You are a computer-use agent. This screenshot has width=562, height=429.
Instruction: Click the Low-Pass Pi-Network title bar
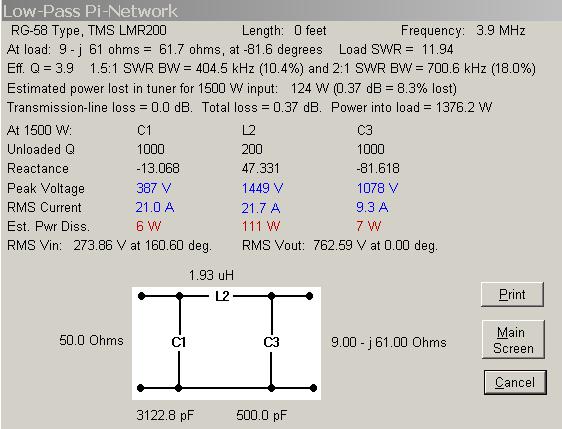281,10
